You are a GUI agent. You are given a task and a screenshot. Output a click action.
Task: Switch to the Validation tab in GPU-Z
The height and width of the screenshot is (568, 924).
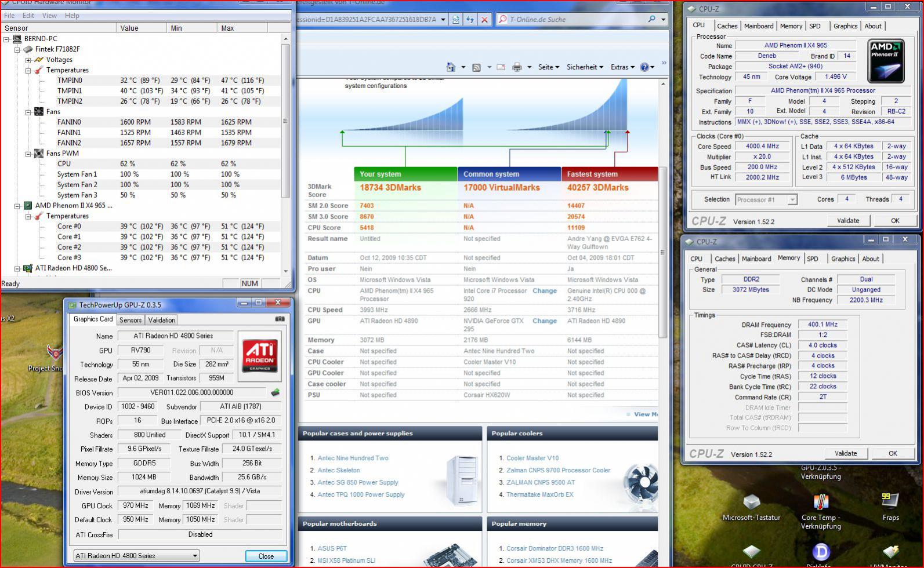coord(162,320)
